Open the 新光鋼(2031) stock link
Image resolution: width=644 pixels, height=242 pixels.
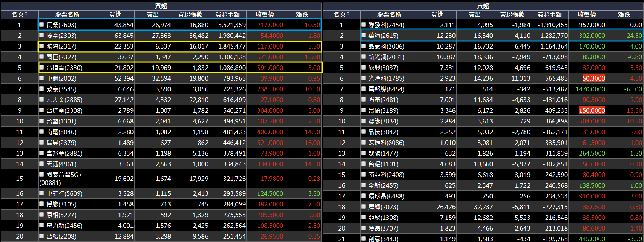click(x=386, y=57)
